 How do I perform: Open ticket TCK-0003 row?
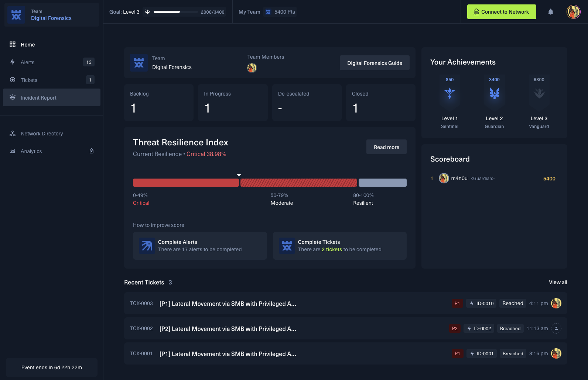pyautogui.click(x=228, y=304)
